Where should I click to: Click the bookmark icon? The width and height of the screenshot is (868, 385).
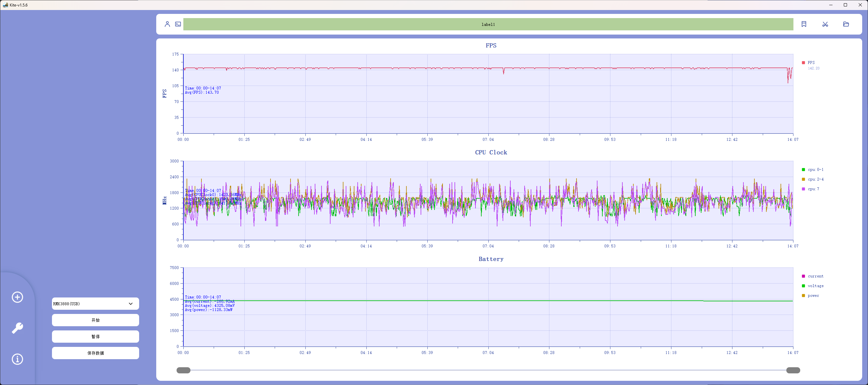click(804, 24)
